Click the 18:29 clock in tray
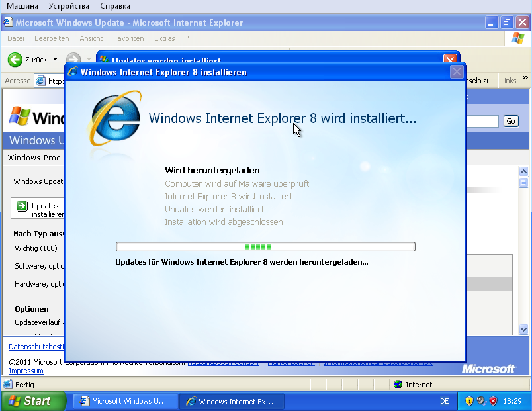 pos(512,401)
